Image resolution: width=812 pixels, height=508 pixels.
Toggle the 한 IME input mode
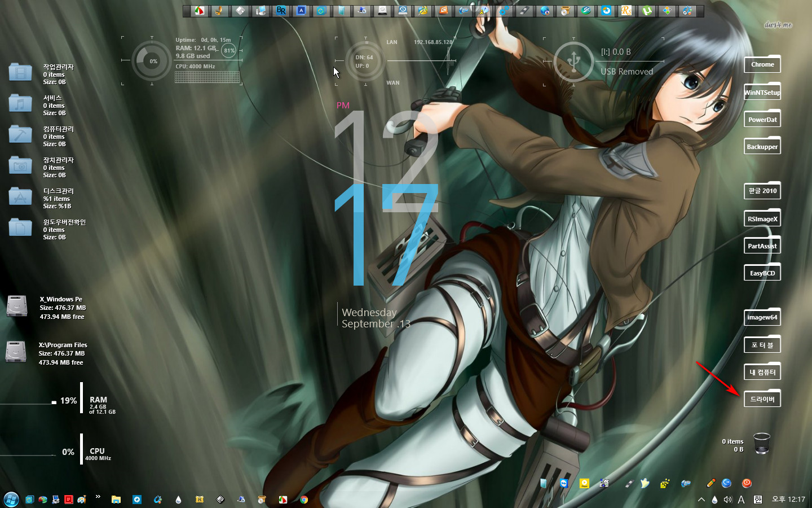coord(758,500)
